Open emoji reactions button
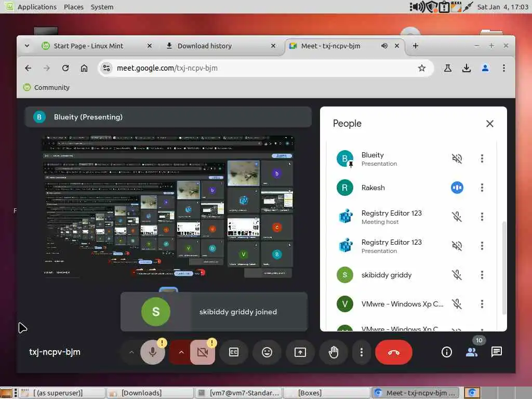Image resolution: width=532 pixels, height=399 pixels. click(267, 352)
